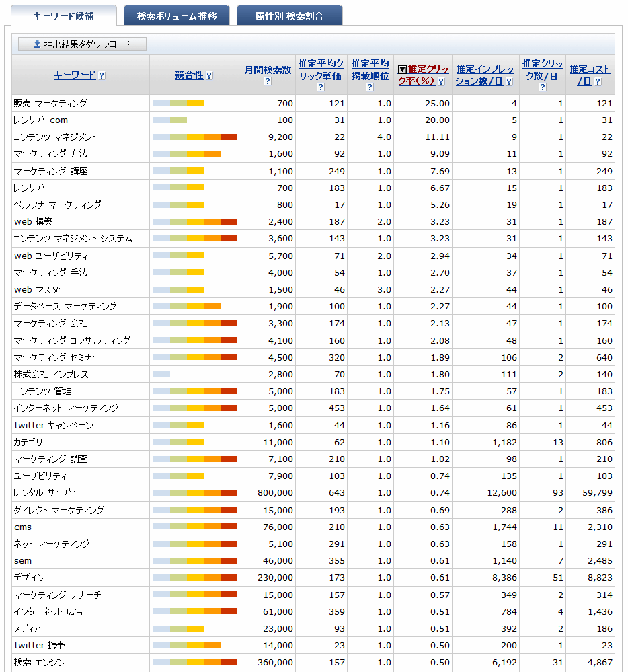The image size is (628, 672).
Task: Click the competition bar for レンタル サーバー
Action: pyautogui.click(x=195, y=493)
